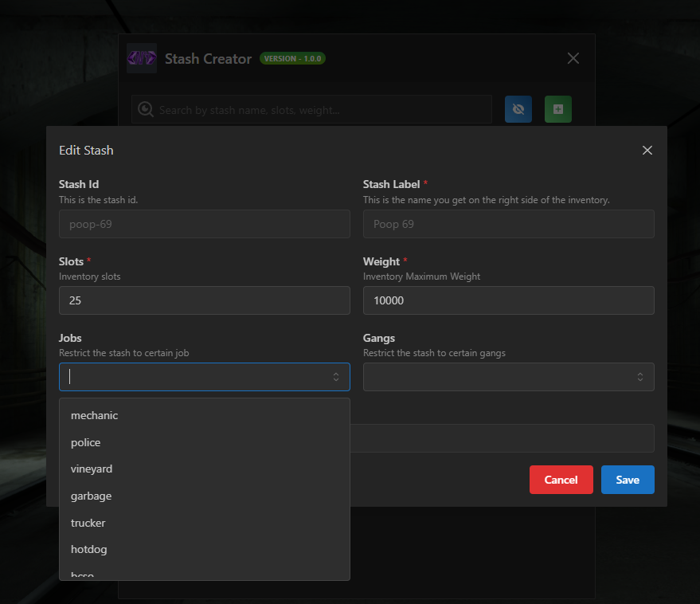Select "mechanic" from the jobs list
This screenshot has height=604, width=700.
pyautogui.click(x=94, y=415)
